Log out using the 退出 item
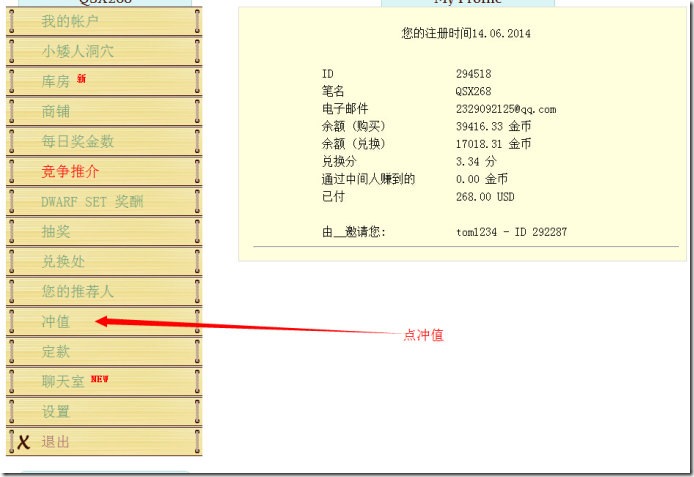This screenshot has width=694, height=477. (x=56, y=441)
